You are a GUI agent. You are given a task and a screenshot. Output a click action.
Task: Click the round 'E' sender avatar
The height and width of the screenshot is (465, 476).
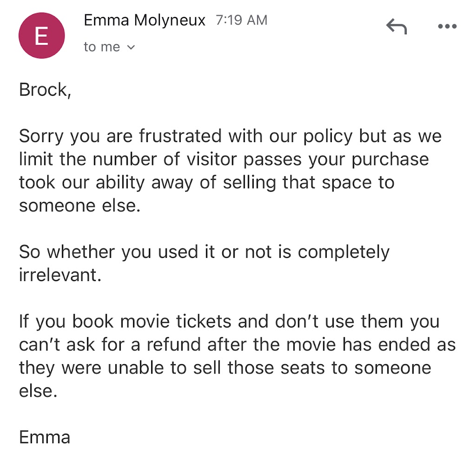tap(41, 36)
